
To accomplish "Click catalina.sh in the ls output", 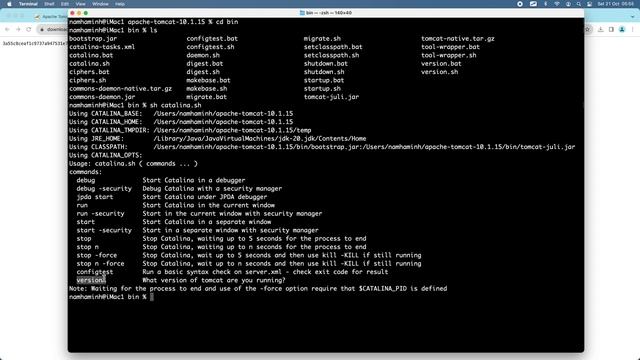I will pyautogui.click(x=89, y=64).
